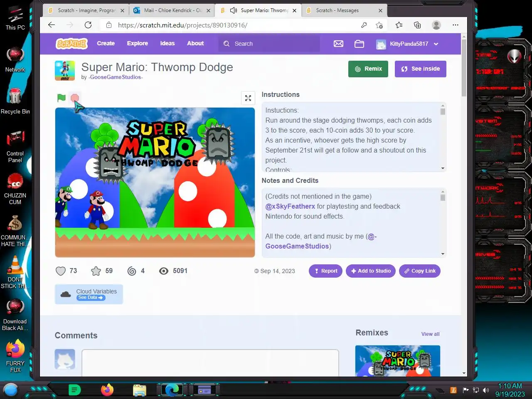Stop the project with the red stop button
This screenshot has width=532, height=399.
(75, 99)
